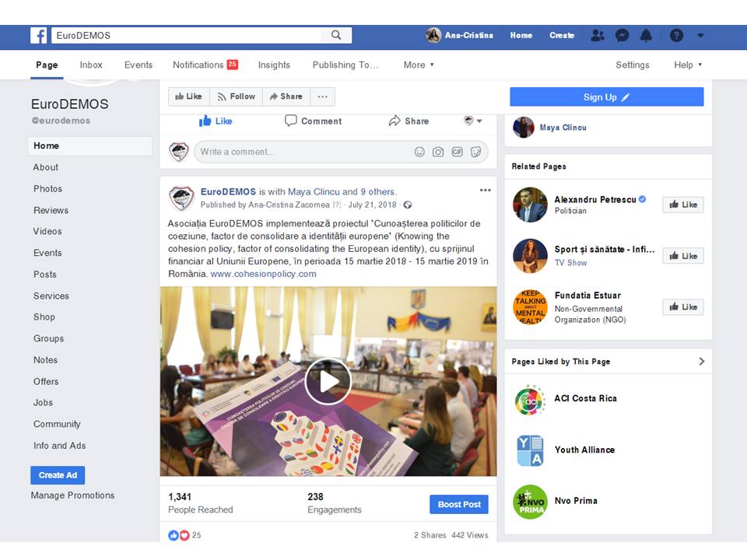This screenshot has width=747, height=560.
Task: Toggle Like on the page header
Action: pos(188,96)
